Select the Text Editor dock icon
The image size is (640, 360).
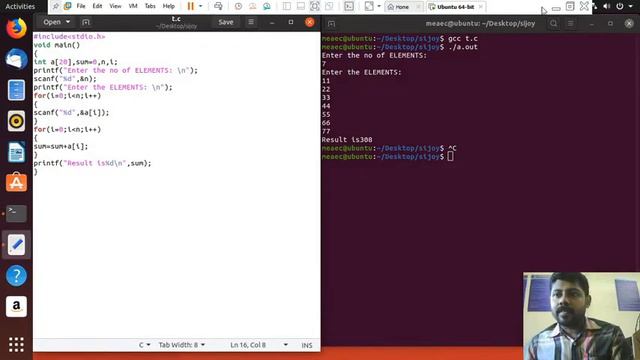click(x=16, y=244)
